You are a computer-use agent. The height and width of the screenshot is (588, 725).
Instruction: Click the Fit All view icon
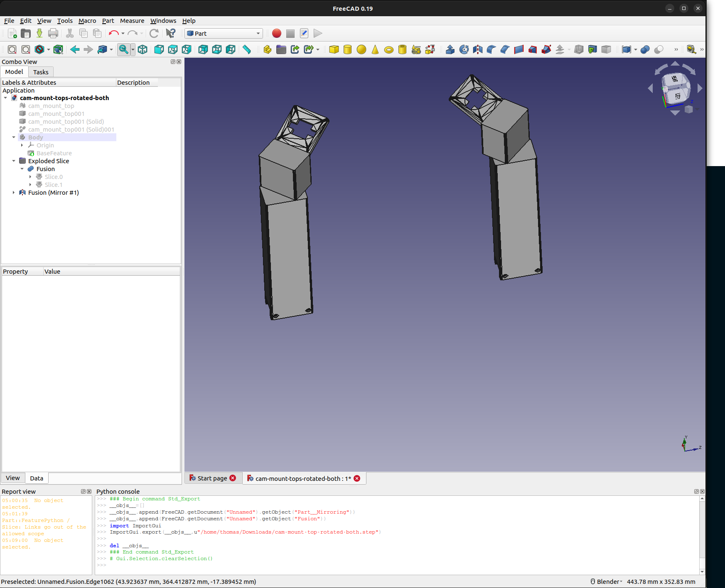12,50
